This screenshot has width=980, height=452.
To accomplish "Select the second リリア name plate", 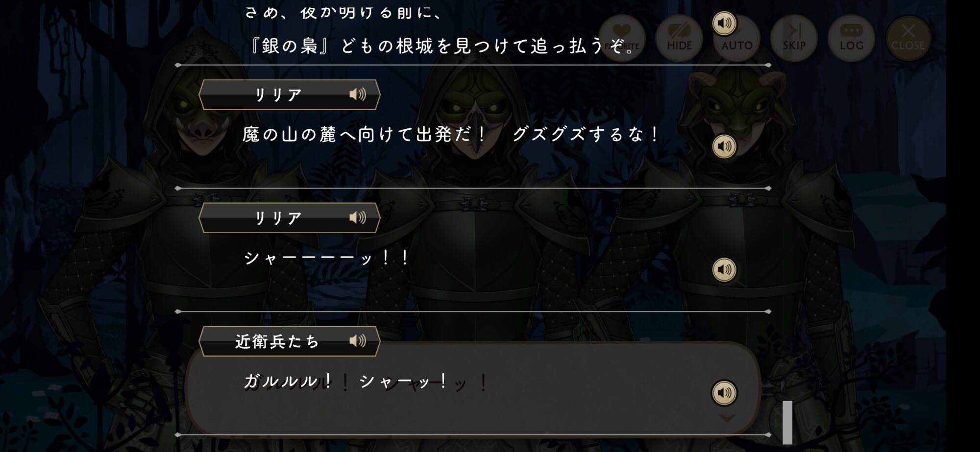I will coord(289,218).
